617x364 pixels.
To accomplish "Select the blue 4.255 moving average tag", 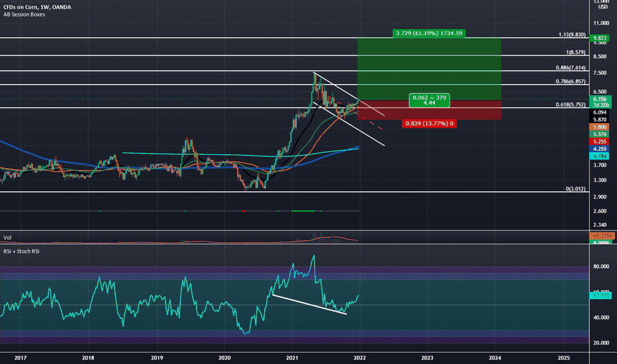I will tap(599, 149).
